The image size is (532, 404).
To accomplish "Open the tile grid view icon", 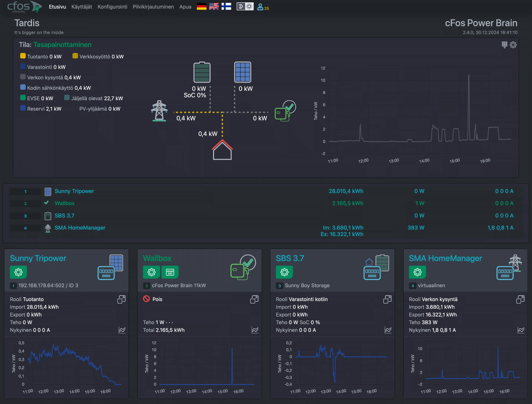I will pos(504,45).
